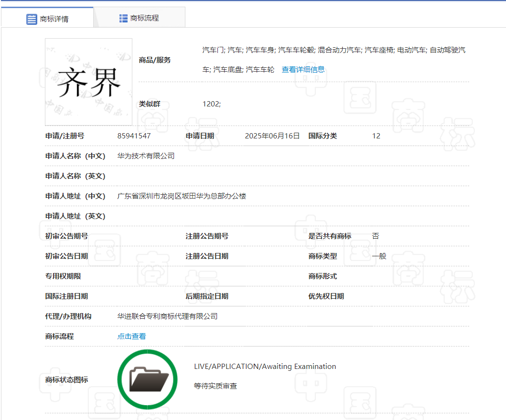506x420 pixels.
Task: Click the 专用权期限 label
Action: (63, 276)
